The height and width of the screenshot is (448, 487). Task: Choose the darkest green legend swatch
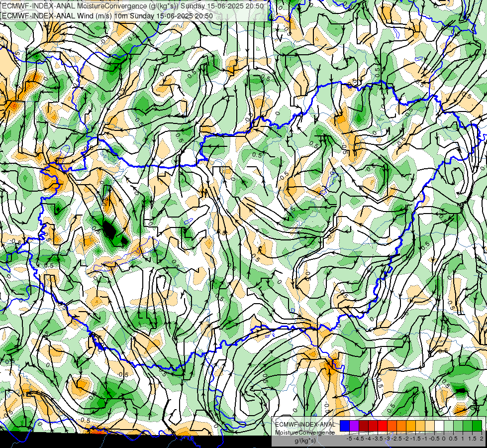point(477,426)
